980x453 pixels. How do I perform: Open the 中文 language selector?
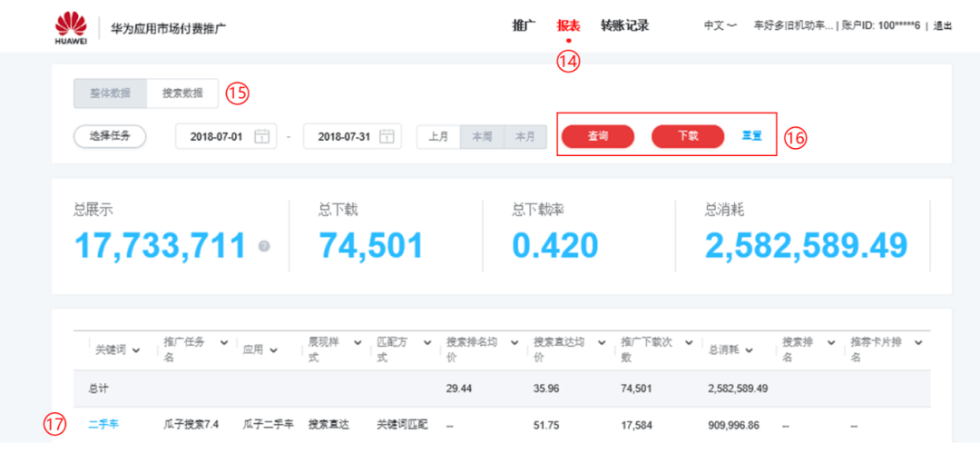click(x=720, y=26)
